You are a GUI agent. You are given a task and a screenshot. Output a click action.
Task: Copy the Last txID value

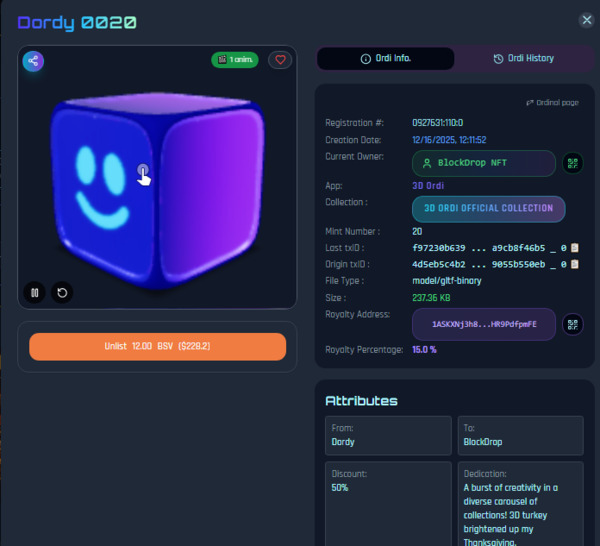(x=574, y=248)
